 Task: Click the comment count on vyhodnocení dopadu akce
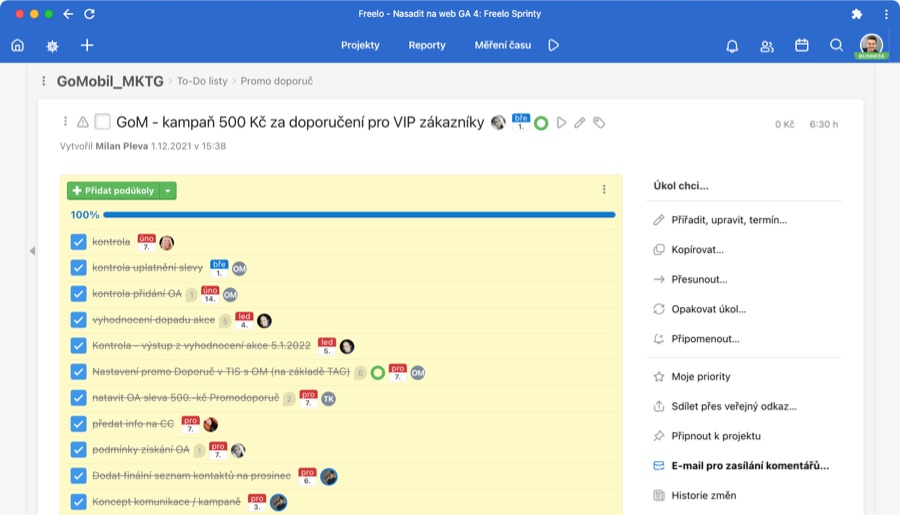[225, 320]
